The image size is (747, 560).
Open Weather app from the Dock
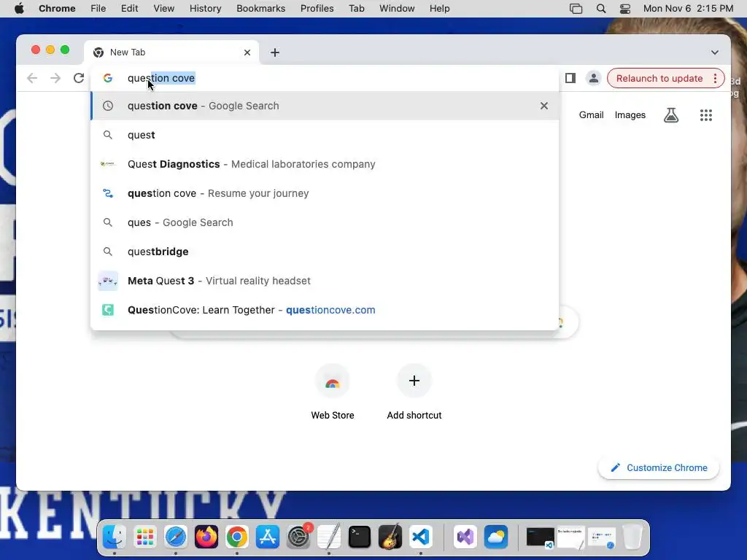496,537
